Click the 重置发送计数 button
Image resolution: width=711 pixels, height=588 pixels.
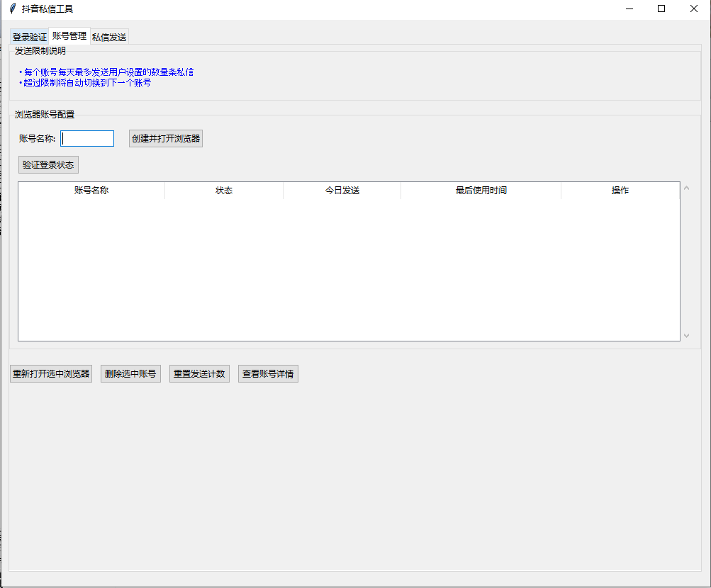coord(199,374)
